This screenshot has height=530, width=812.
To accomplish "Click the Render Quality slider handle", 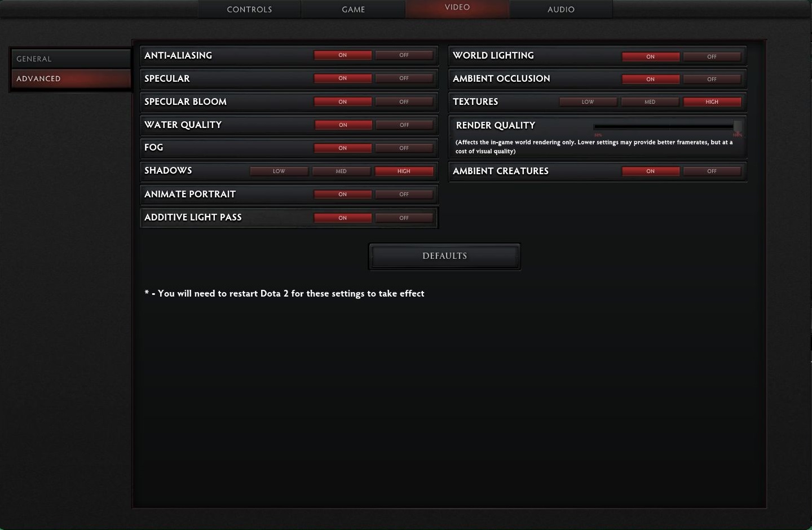I will click(738, 127).
